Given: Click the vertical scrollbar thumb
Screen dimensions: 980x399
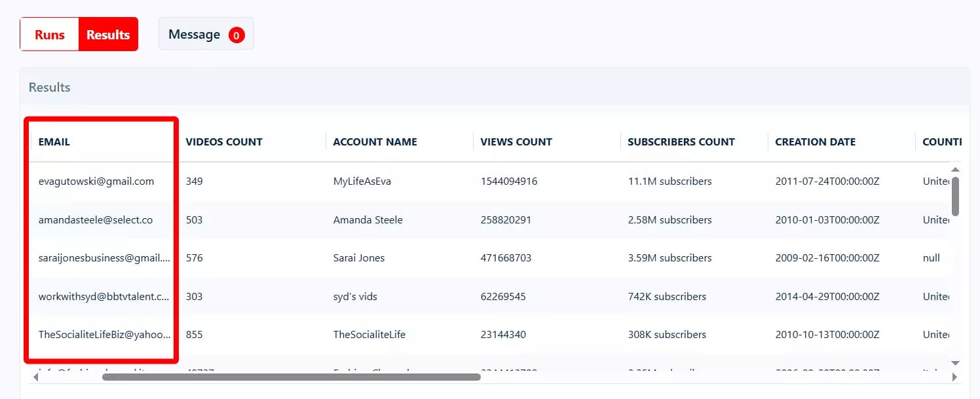Looking at the screenshot, I should (955, 196).
